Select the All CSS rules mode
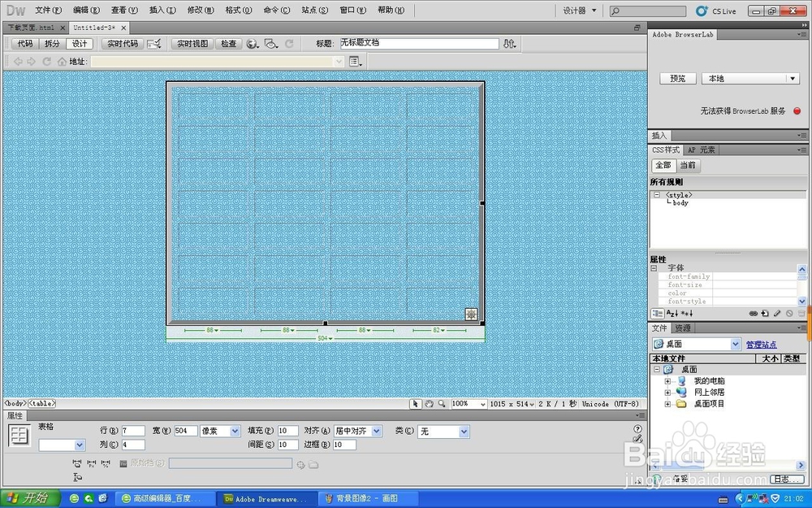 (x=663, y=165)
